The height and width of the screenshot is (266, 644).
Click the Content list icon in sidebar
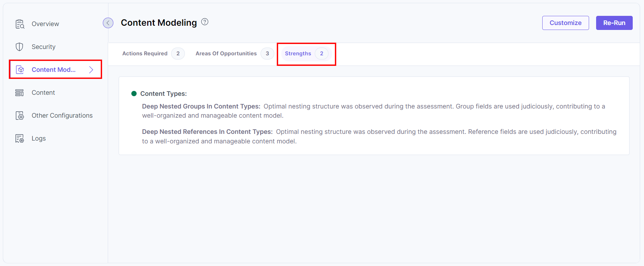coord(19,93)
